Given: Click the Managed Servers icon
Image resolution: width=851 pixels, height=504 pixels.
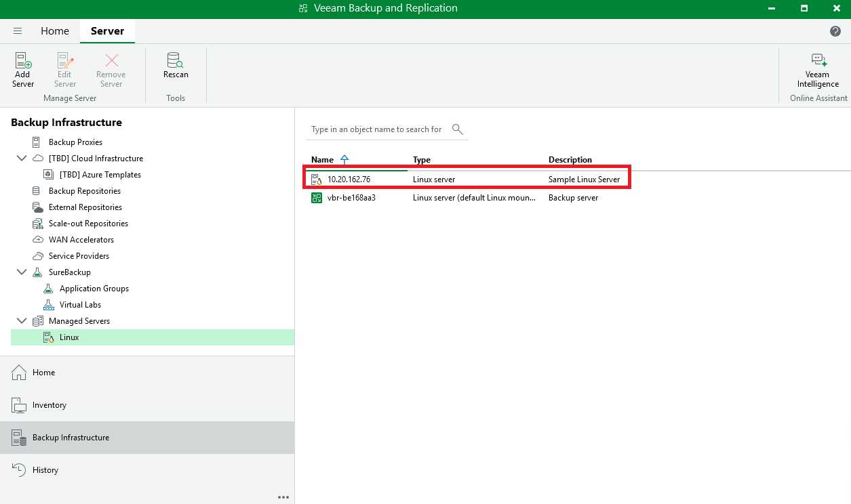Looking at the screenshot, I should point(38,321).
